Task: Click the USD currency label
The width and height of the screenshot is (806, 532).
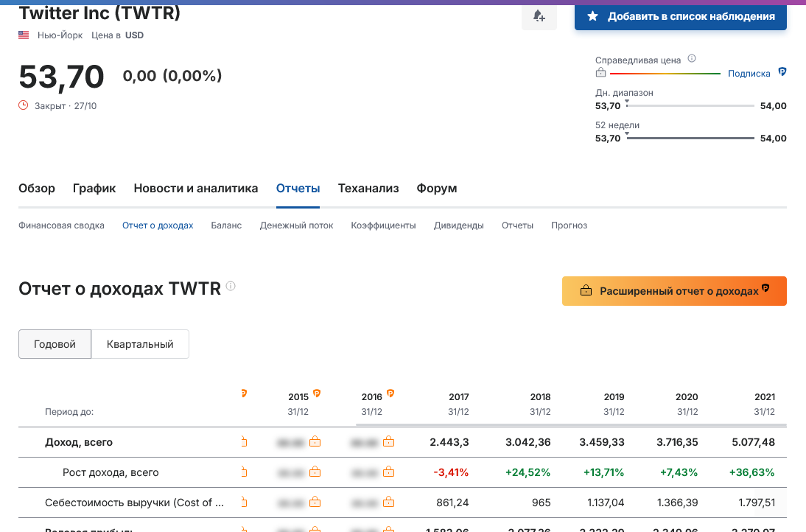Action: pos(134,35)
